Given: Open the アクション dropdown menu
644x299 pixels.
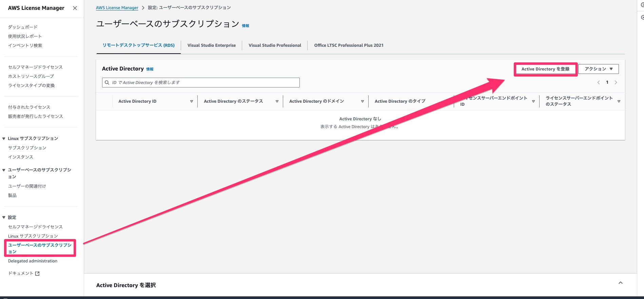Looking at the screenshot, I should tap(599, 69).
